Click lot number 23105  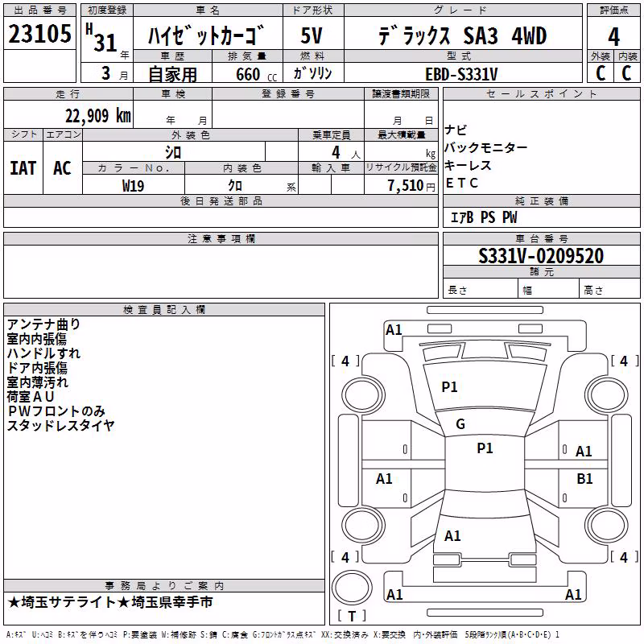pos(39,34)
